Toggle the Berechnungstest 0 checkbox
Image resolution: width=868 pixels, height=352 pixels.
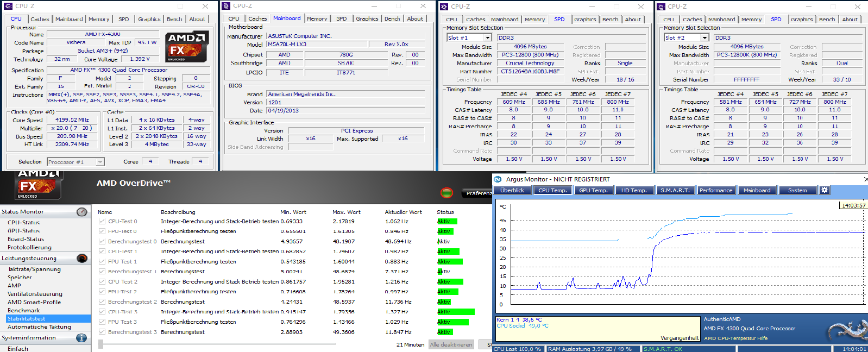tap(102, 241)
